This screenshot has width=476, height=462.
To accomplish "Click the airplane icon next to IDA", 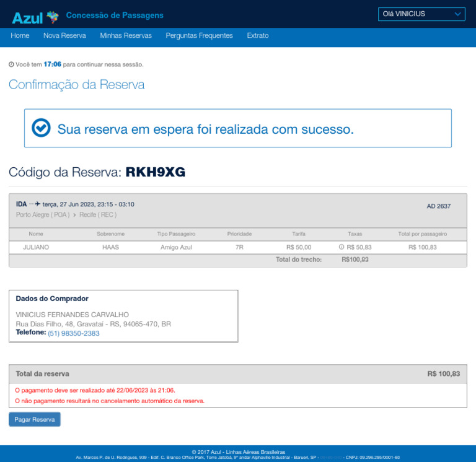I will point(38,204).
